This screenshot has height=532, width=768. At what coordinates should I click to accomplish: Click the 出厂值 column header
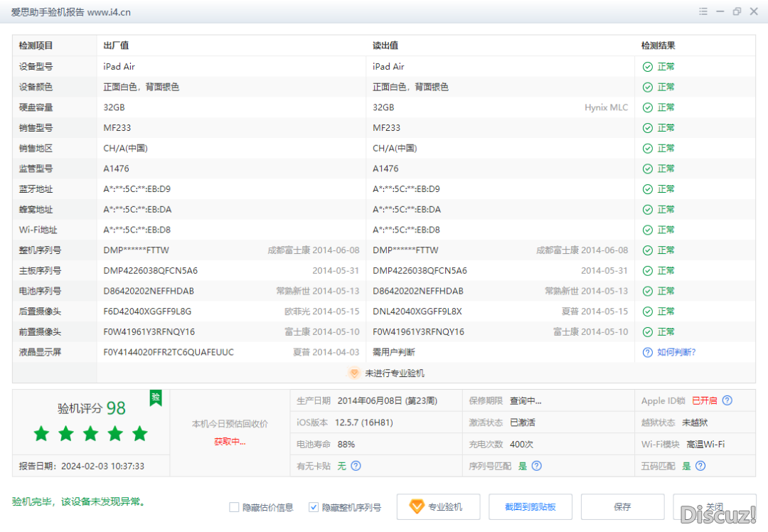point(116,46)
